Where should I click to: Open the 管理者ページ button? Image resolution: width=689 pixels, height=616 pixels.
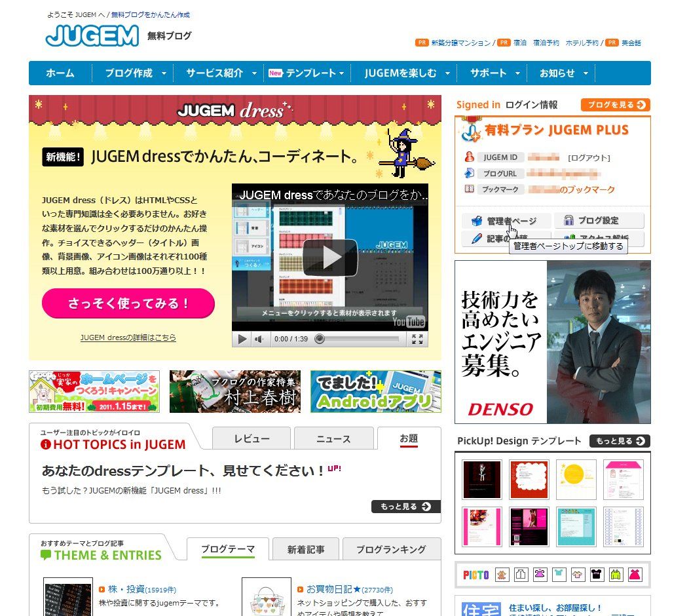(506, 221)
